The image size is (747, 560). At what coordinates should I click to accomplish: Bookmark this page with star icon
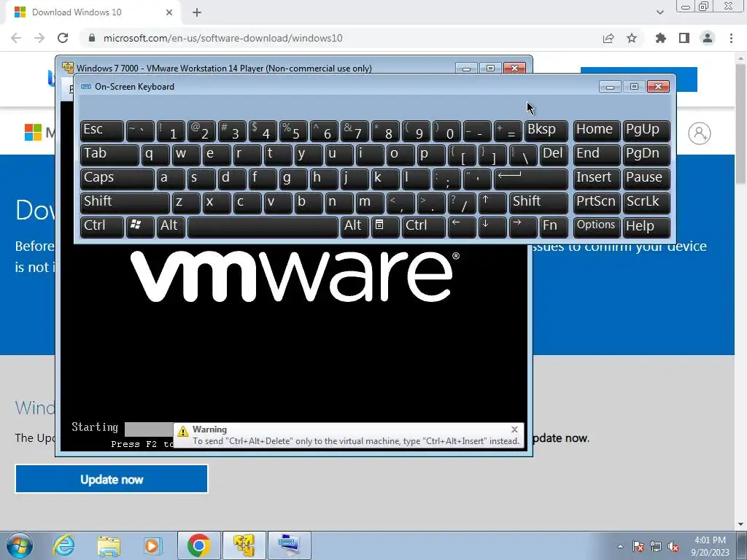click(x=632, y=38)
